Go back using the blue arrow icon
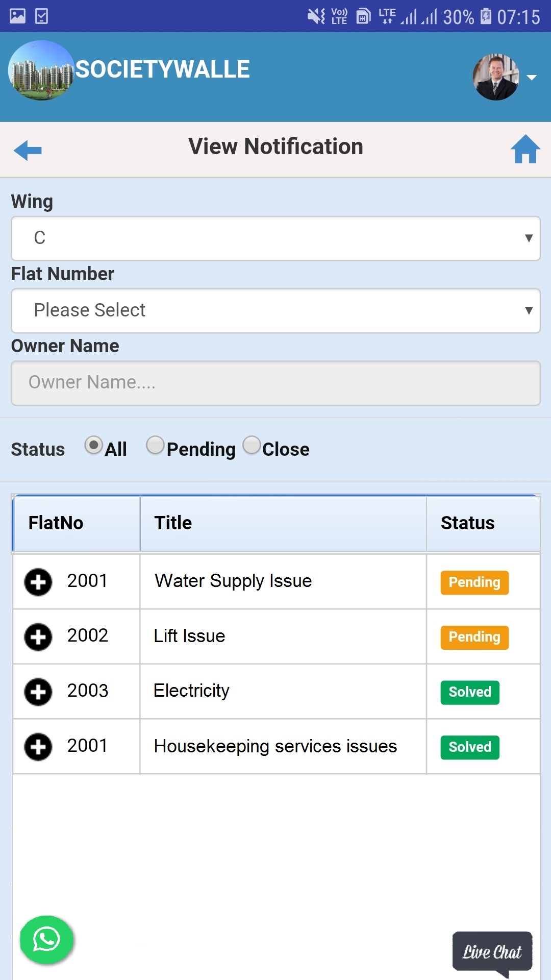Viewport: 551px width, 980px height. 28,151
